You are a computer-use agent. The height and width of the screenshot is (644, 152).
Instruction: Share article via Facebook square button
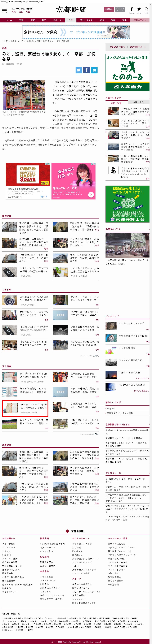coord(86,70)
